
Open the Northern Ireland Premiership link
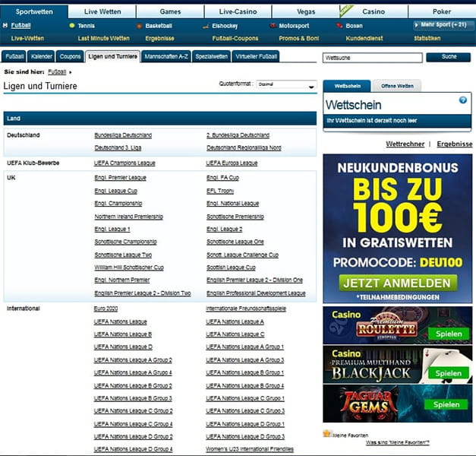129,217
